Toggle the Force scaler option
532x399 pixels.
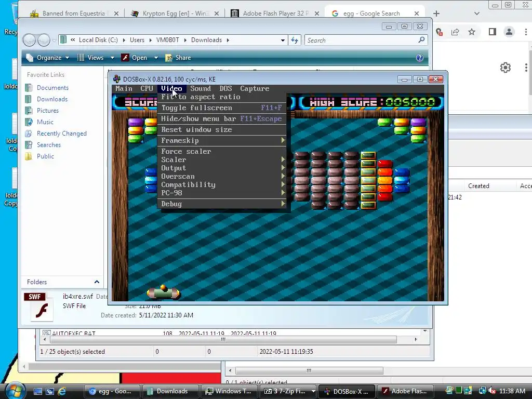click(x=222, y=151)
